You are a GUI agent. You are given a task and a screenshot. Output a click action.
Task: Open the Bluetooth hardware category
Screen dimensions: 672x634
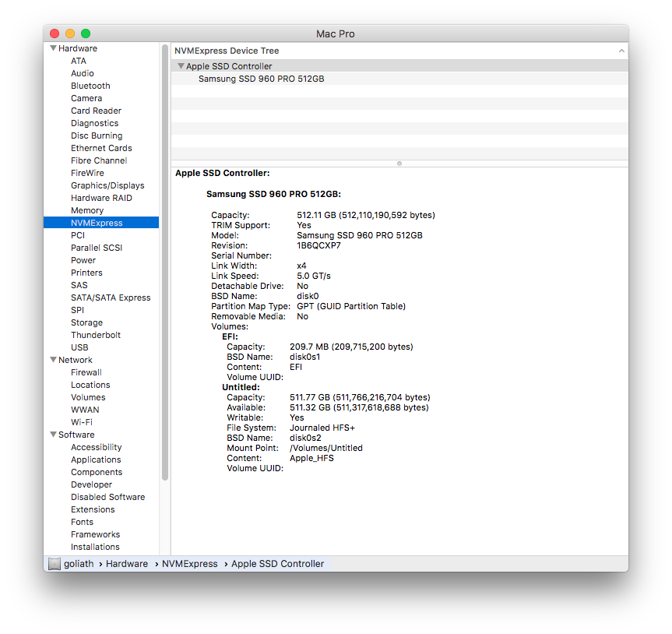click(x=90, y=86)
